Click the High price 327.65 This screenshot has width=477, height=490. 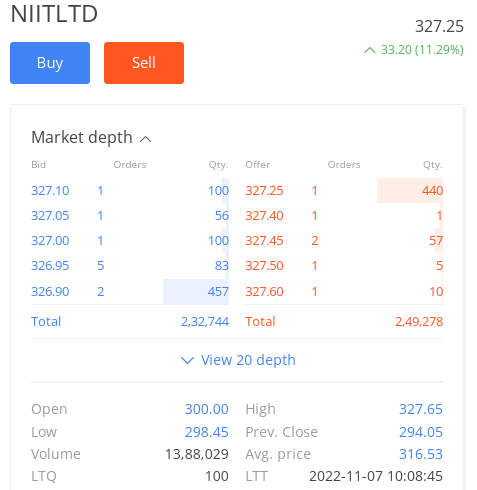coord(421,409)
